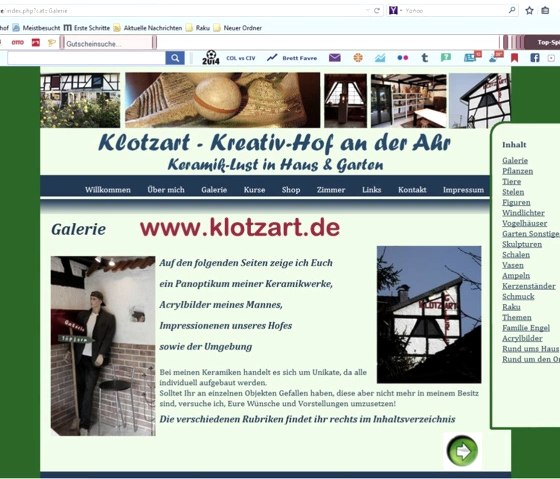Click the green question-mark Answers icon
The width and height of the screenshot is (560, 479).
click(446, 57)
